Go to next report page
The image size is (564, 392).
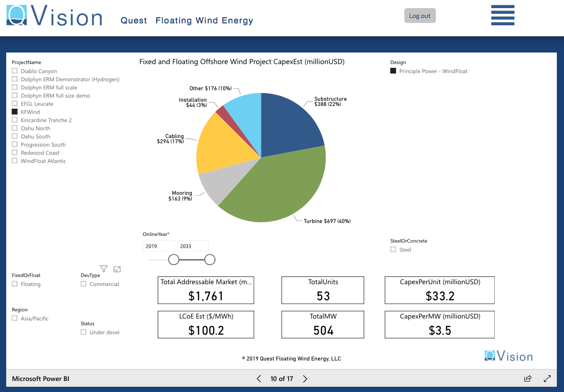pos(305,379)
